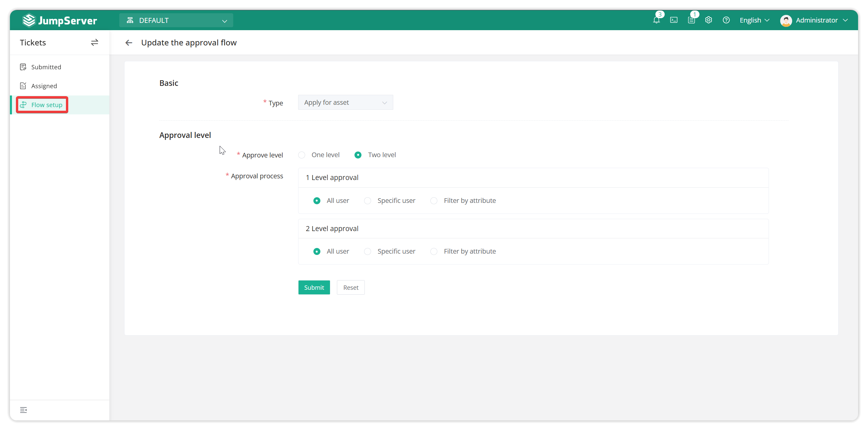Open the English language dropdown

click(x=754, y=20)
